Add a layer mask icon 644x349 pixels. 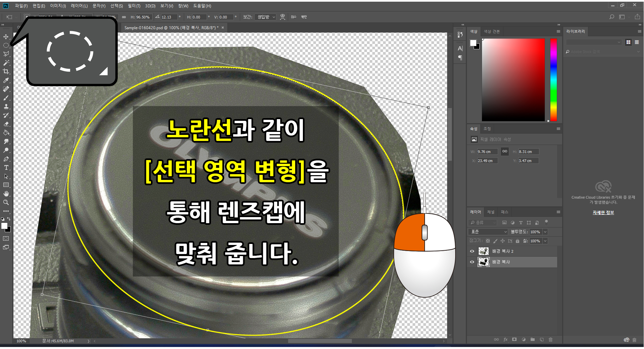(514, 340)
